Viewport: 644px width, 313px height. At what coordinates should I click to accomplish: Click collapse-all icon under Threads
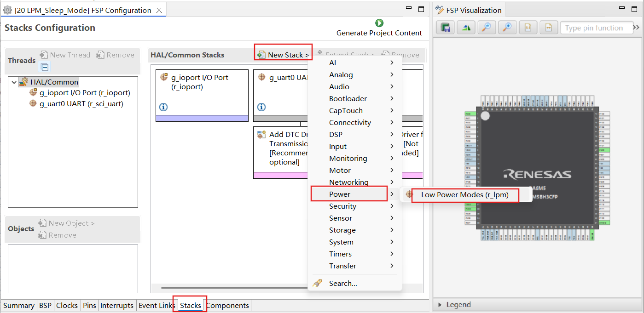click(x=44, y=67)
